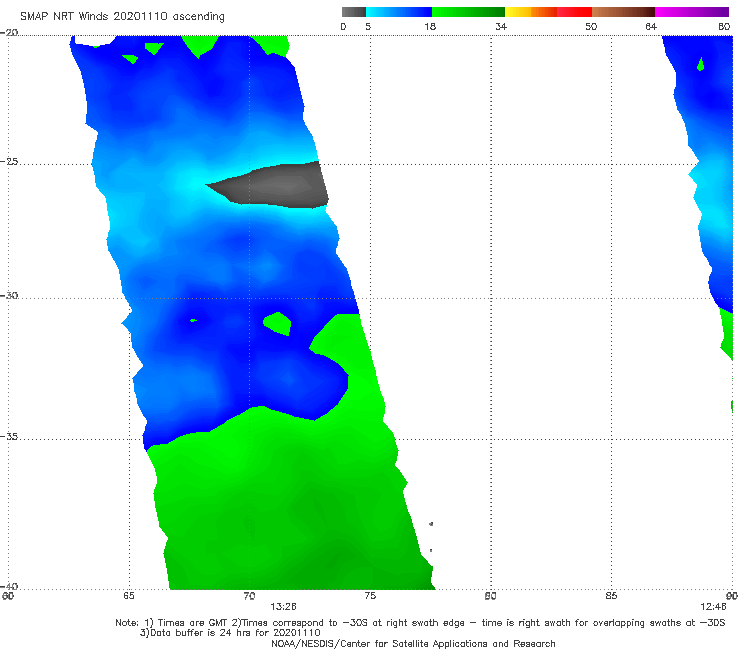Click the magenta-purple segment of the colorbar
Screen dimensions: 740x650
pyautogui.click(x=692, y=12)
